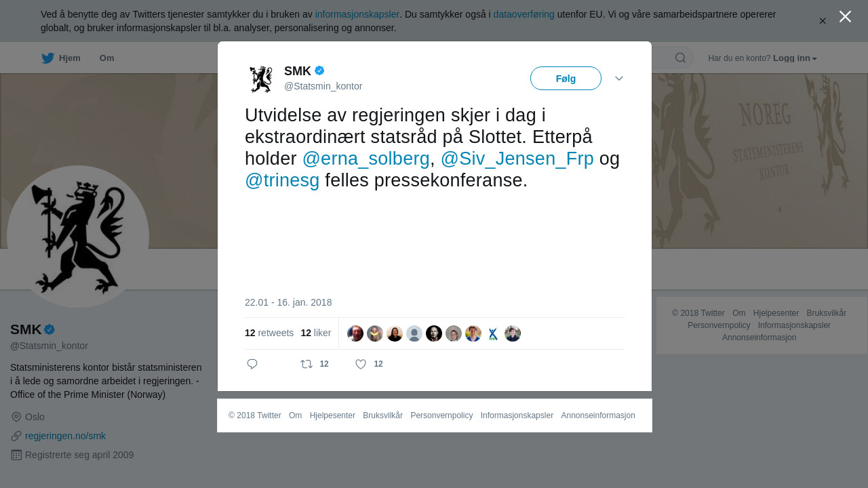Open first liker's avatar thumbnail
The image size is (868, 488).
(x=355, y=333)
